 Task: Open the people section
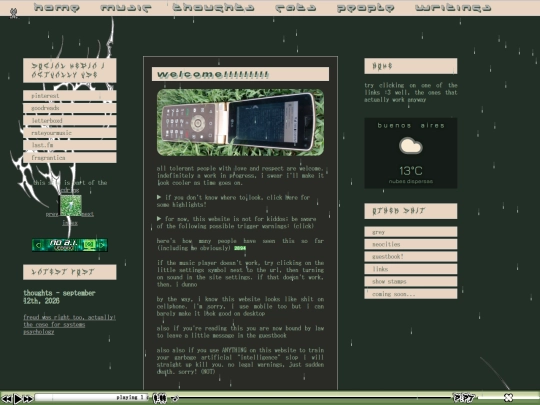tap(366, 8)
